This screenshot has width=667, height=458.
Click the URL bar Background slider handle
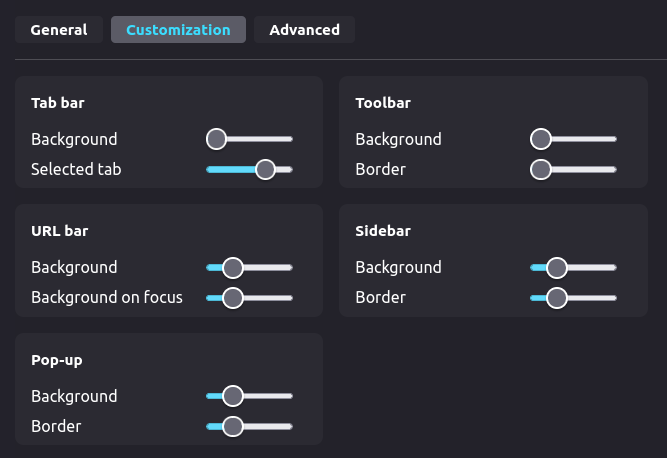click(233, 267)
